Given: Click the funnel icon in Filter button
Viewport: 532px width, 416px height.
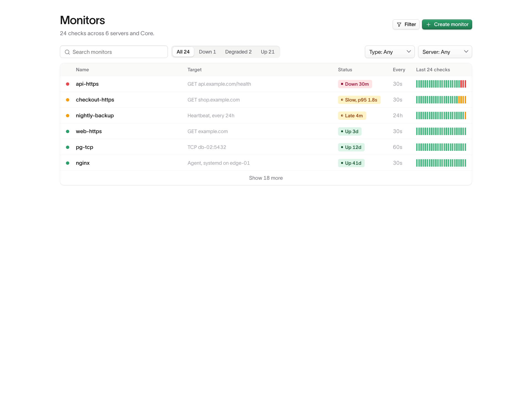Looking at the screenshot, I should coord(399,25).
